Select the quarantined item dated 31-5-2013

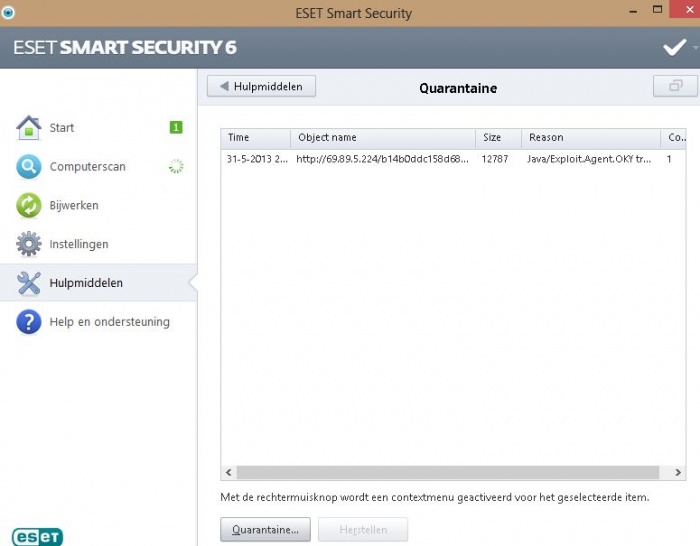point(453,159)
